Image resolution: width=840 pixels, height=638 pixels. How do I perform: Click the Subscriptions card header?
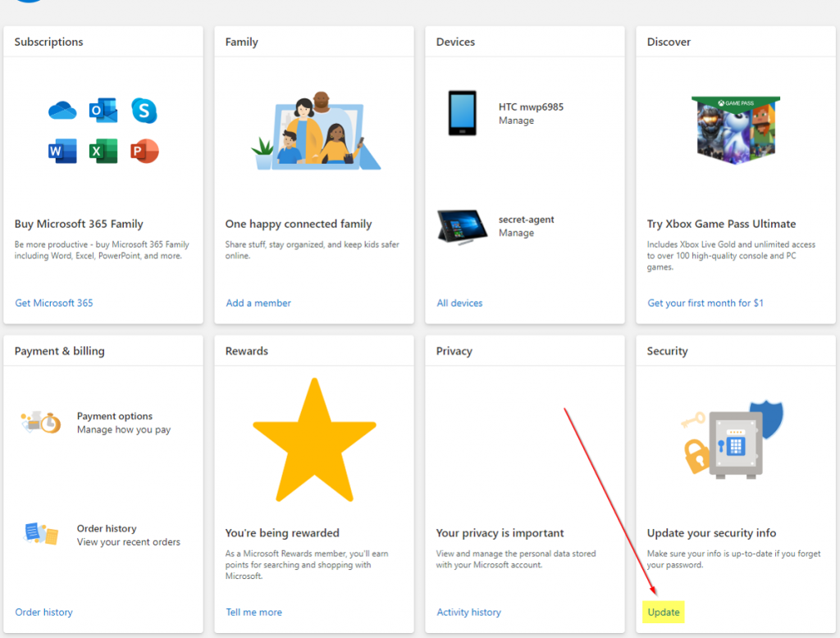48,42
